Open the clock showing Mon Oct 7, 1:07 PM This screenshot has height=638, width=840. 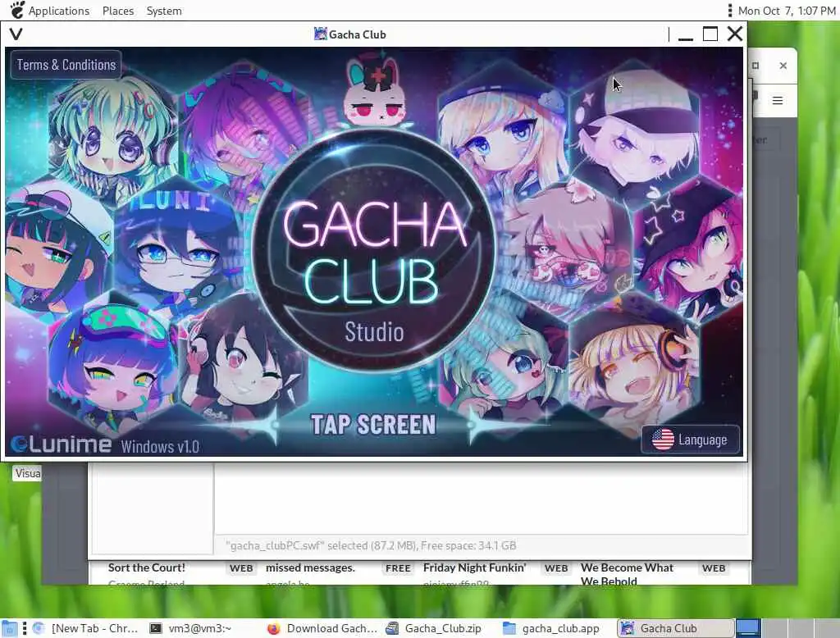tap(787, 11)
